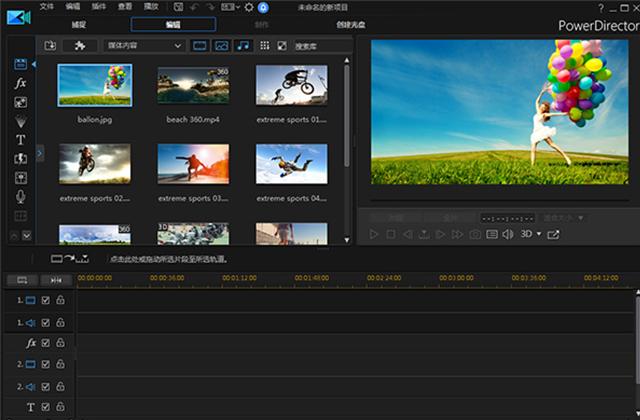
Task: Toggle the video track 1 enable checkbox
Action: click(x=46, y=300)
